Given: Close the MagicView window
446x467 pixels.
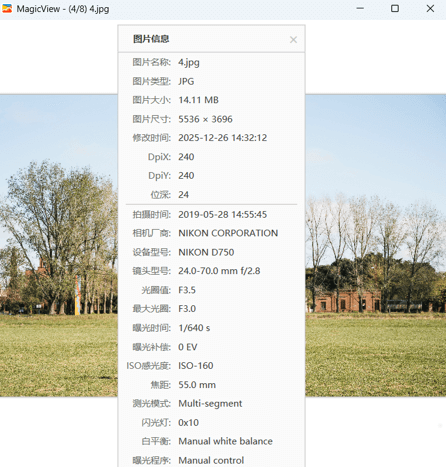Looking at the screenshot, I should 430,8.
